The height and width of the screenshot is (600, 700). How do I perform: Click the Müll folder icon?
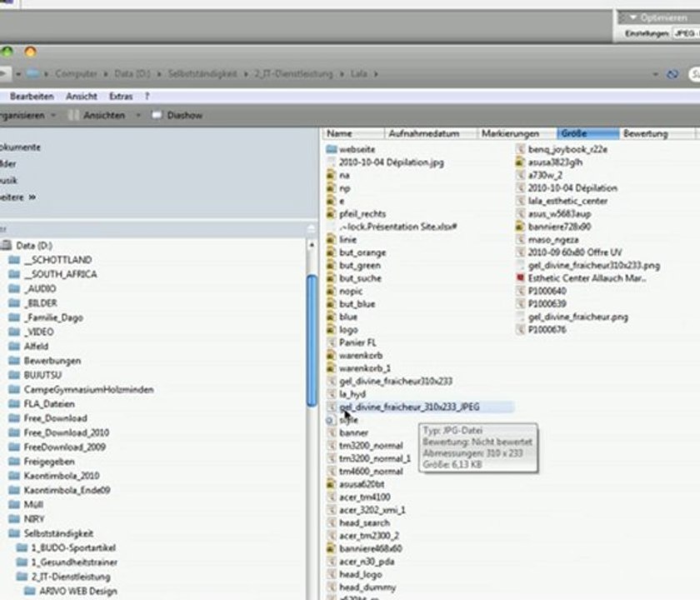coord(14,504)
